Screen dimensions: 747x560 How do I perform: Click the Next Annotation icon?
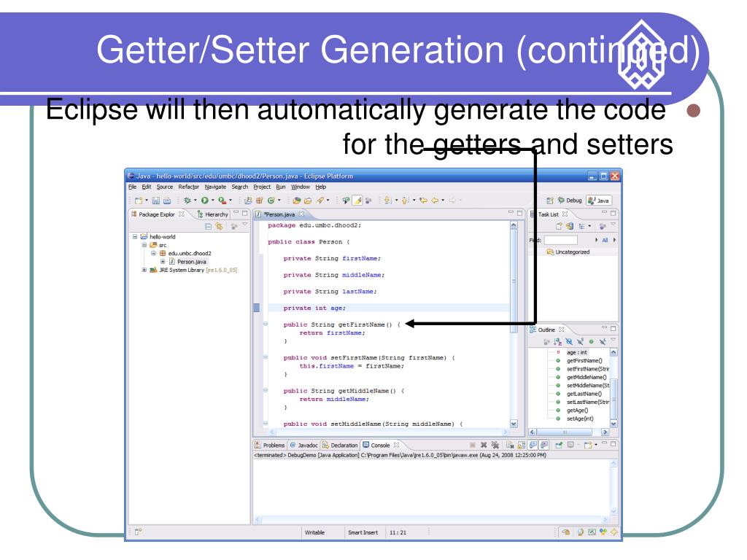coord(388,201)
